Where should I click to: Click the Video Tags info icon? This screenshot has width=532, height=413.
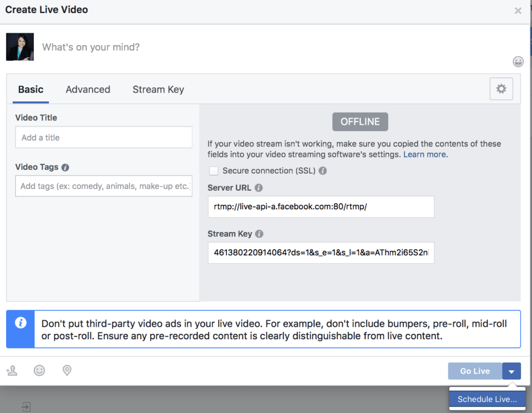(65, 167)
